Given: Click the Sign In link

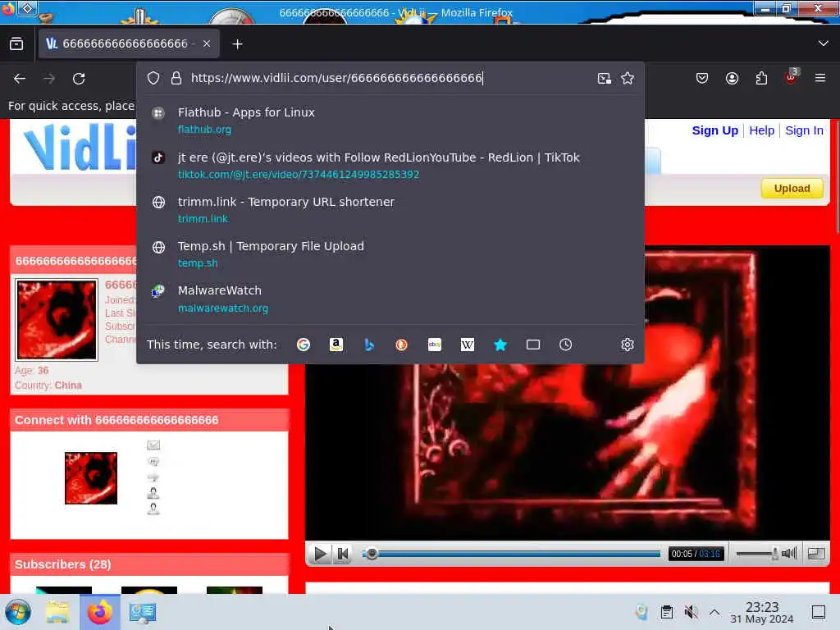Looking at the screenshot, I should (x=804, y=130).
